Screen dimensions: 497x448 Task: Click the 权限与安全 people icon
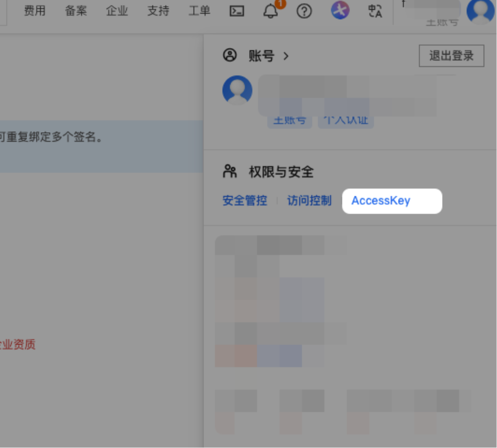click(x=230, y=171)
